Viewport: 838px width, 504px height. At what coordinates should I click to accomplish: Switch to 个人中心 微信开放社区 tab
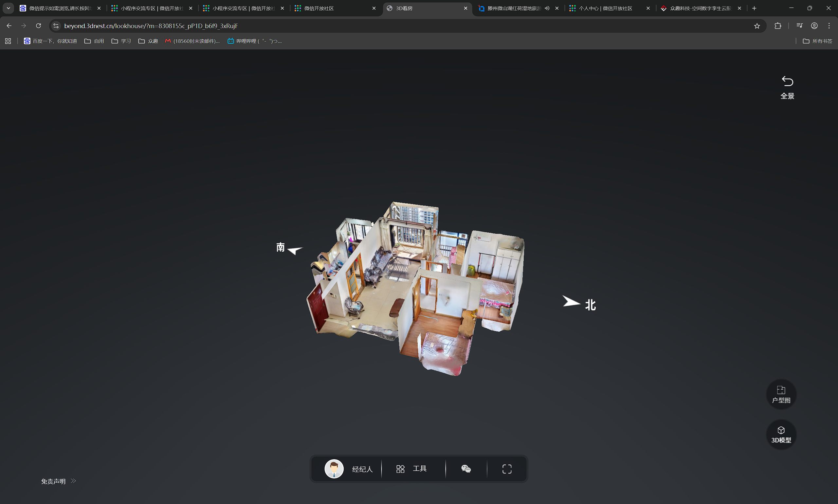coord(605,8)
